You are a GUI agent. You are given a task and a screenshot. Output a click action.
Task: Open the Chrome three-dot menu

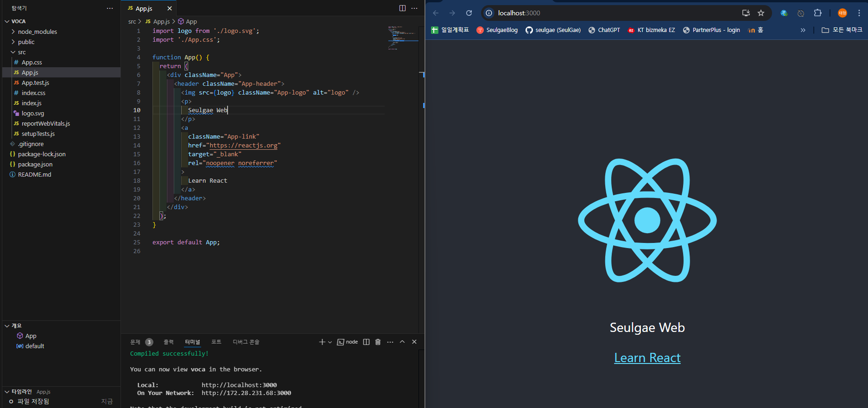tap(859, 13)
